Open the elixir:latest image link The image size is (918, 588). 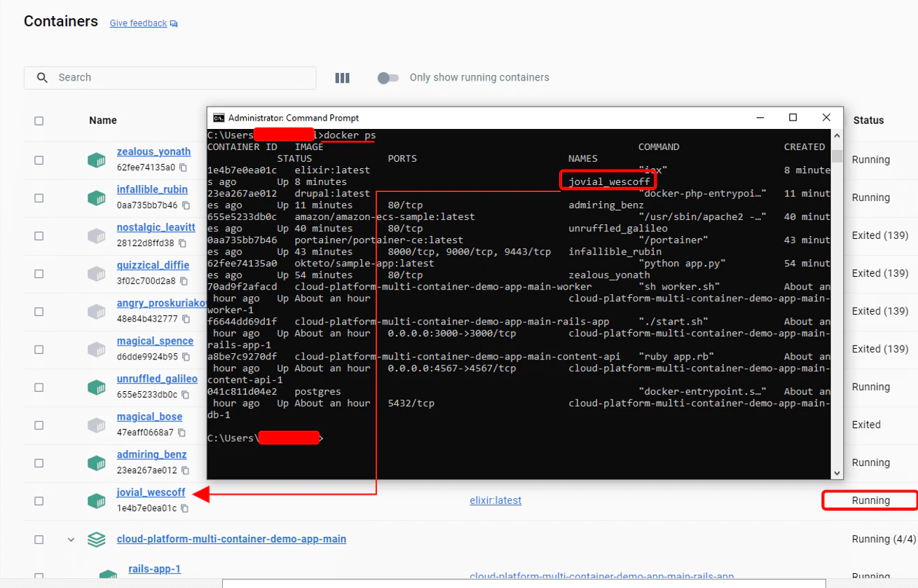tap(495, 500)
